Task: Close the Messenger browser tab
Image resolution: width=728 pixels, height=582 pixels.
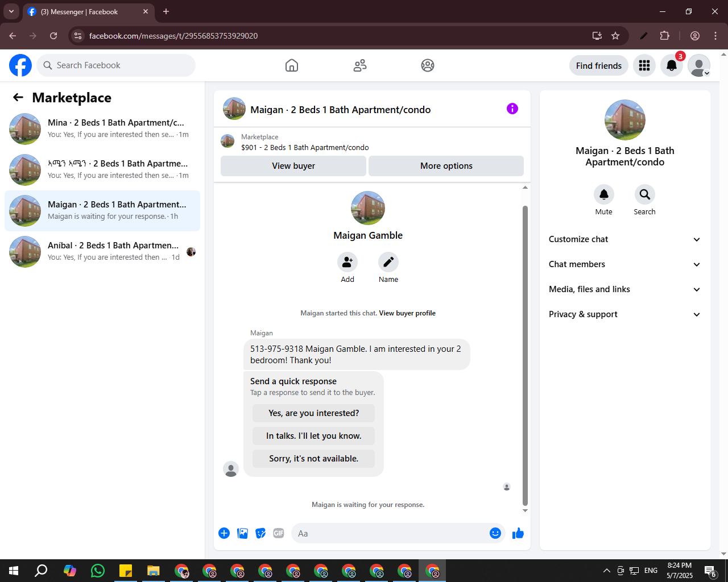Action: click(146, 11)
